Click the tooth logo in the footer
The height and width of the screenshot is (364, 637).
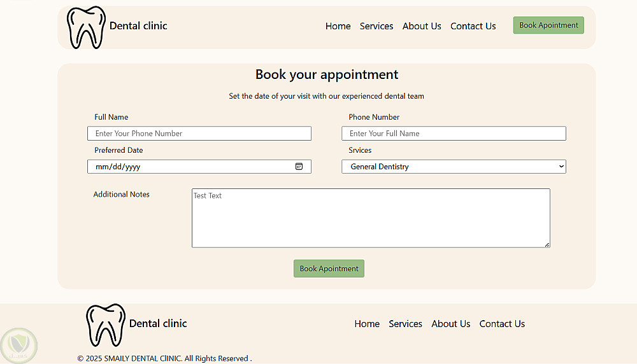pyautogui.click(x=106, y=325)
